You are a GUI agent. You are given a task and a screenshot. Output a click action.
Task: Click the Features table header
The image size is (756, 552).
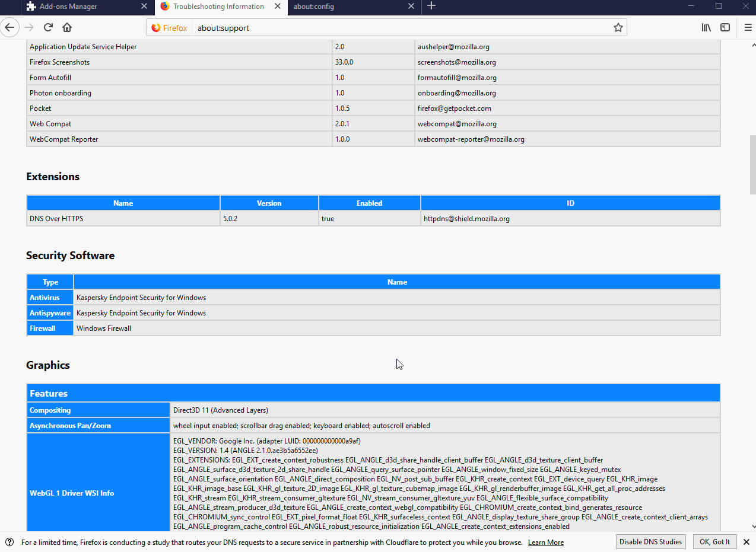[373, 394]
